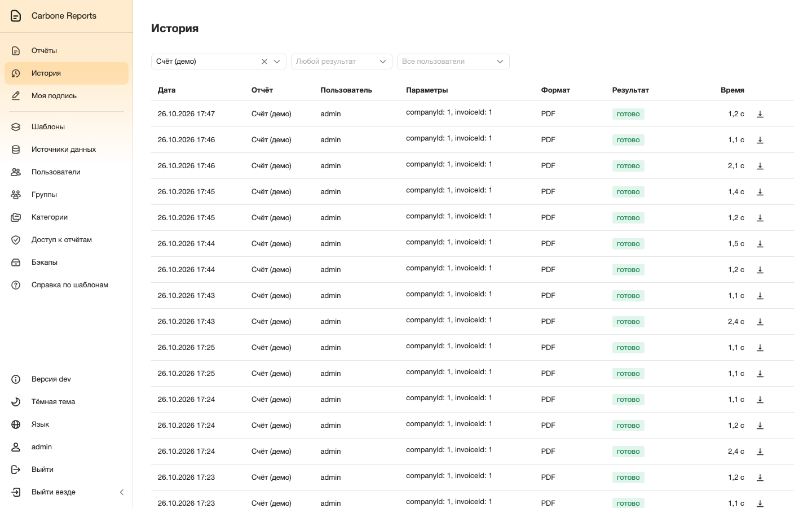
Task: Download the report generated at 17:47
Action: pyautogui.click(x=760, y=114)
